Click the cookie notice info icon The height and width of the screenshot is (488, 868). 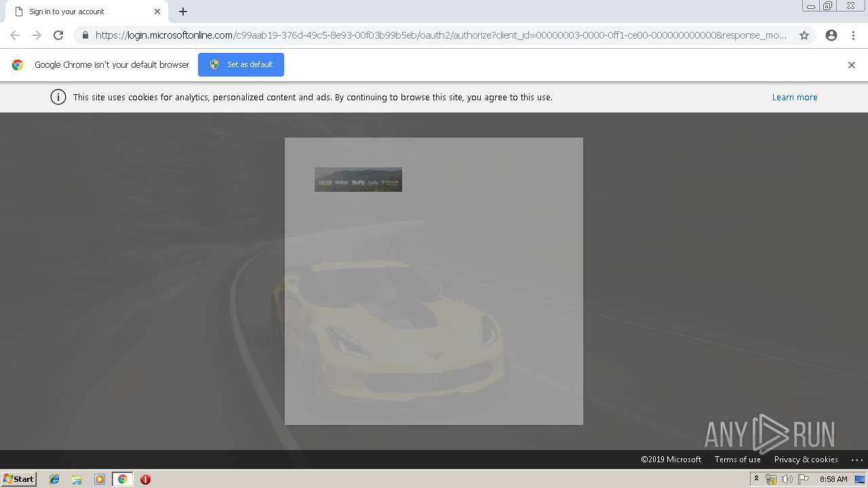pos(58,97)
